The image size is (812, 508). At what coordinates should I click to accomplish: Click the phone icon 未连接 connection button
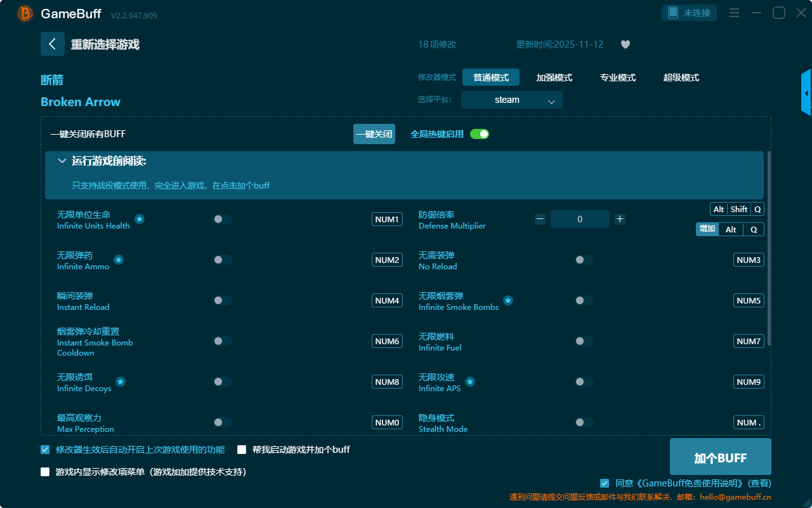coord(689,13)
